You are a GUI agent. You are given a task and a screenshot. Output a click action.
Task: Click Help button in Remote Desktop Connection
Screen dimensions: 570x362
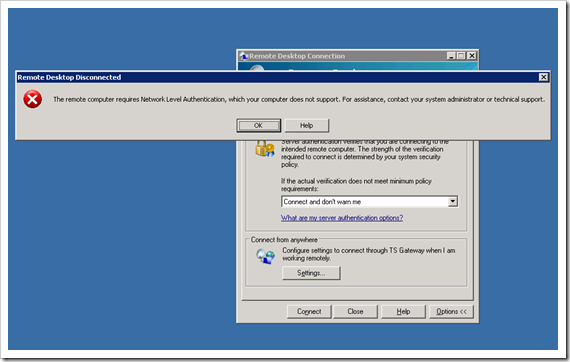tap(403, 311)
